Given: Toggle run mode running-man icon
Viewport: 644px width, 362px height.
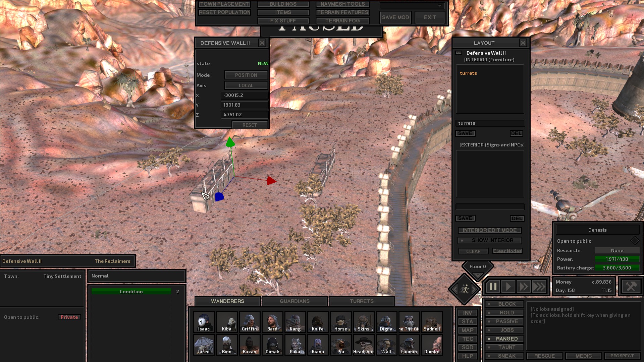Looking at the screenshot, I should click(465, 289).
